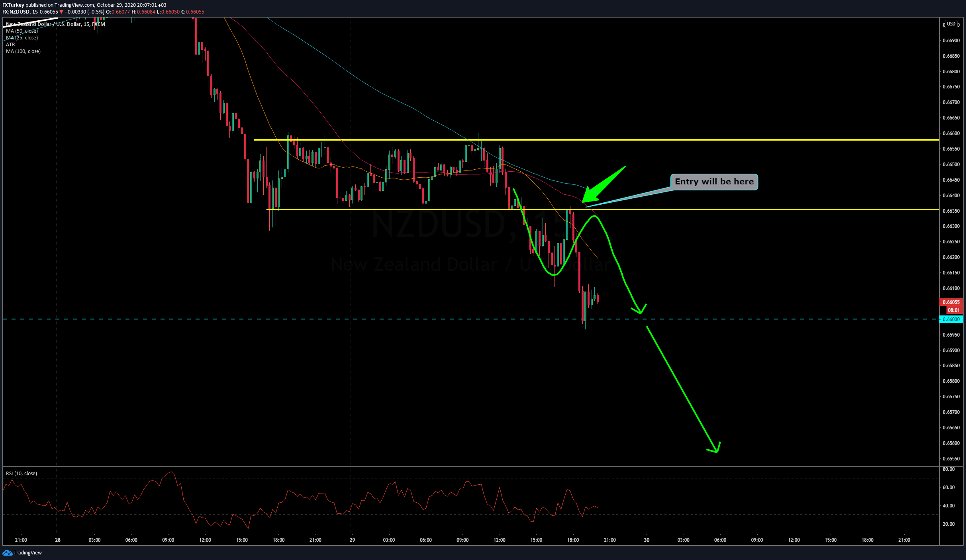The width and height of the screenshot is (966, 560).
Task: Click the 0.65950 price axis label
Action: 951,335
